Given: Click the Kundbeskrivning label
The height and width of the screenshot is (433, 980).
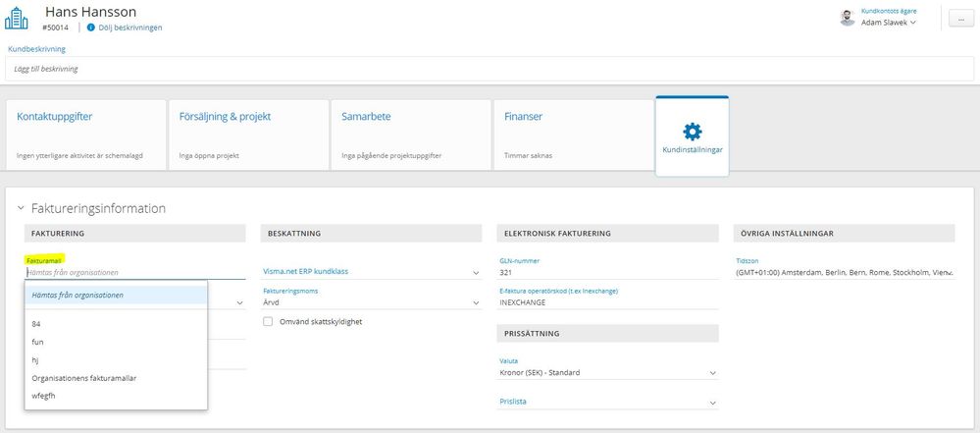Looking at the screenshot, I should (36, 49).
